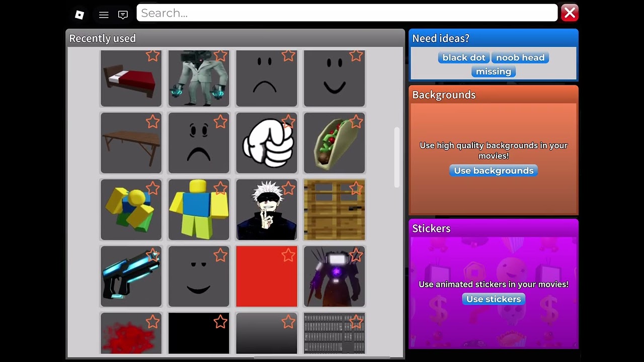644x362 pixels.
Task: Select the small-eyed frown face item
Action: coord(267,78)
